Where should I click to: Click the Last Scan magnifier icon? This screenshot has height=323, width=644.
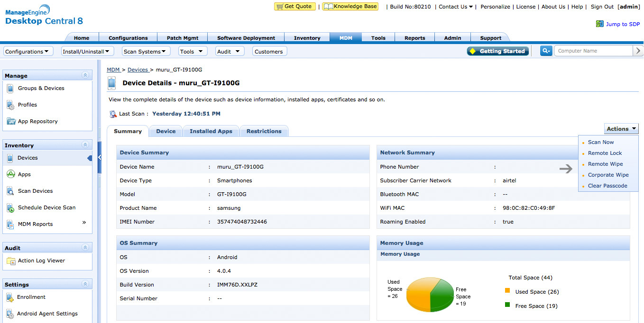point(113,114)
